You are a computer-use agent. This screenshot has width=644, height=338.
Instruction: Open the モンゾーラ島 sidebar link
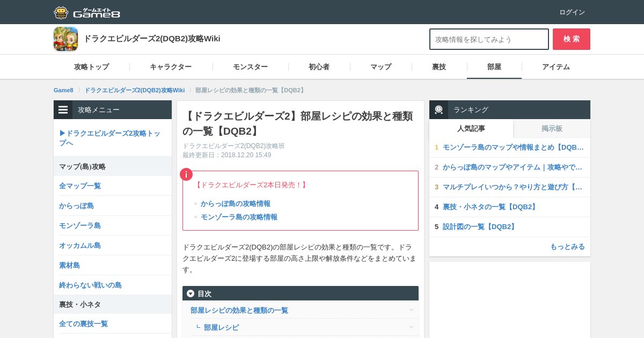80,225
